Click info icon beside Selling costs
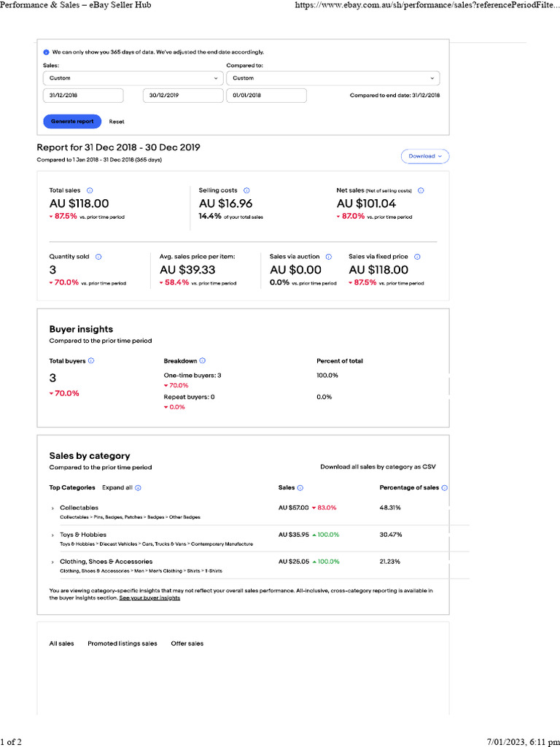 [x=246, y=190]
